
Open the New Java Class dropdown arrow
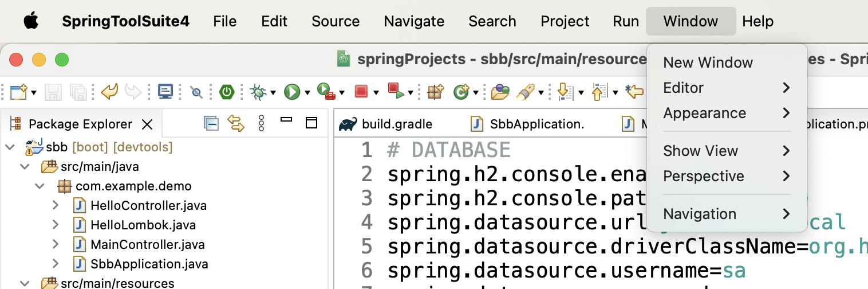[x=475, y=93]
